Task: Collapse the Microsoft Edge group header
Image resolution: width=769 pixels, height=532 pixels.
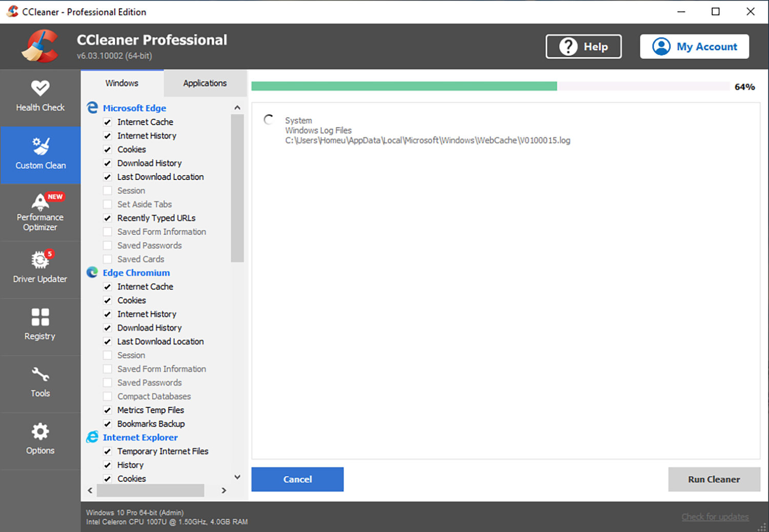Action: pyautogui.click(x=134, y=108)
